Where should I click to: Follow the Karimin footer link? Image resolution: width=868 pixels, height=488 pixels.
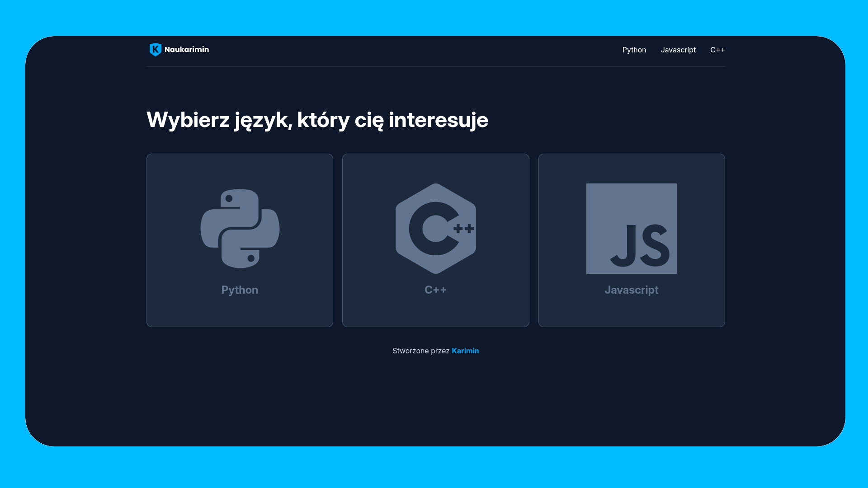pos(465,351)
